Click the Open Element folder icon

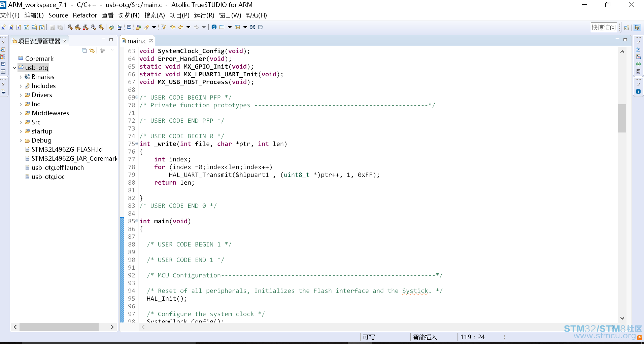pos(138,27)
